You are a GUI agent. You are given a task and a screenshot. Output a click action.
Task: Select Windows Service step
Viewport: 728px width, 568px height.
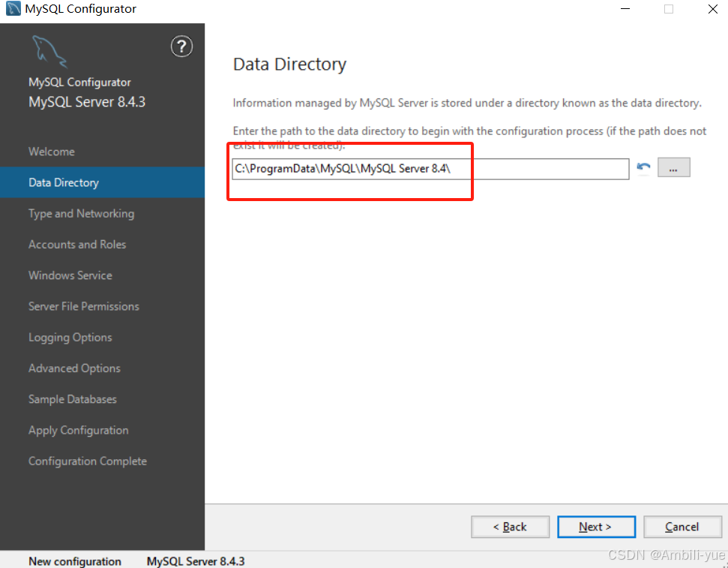point(70,275)
